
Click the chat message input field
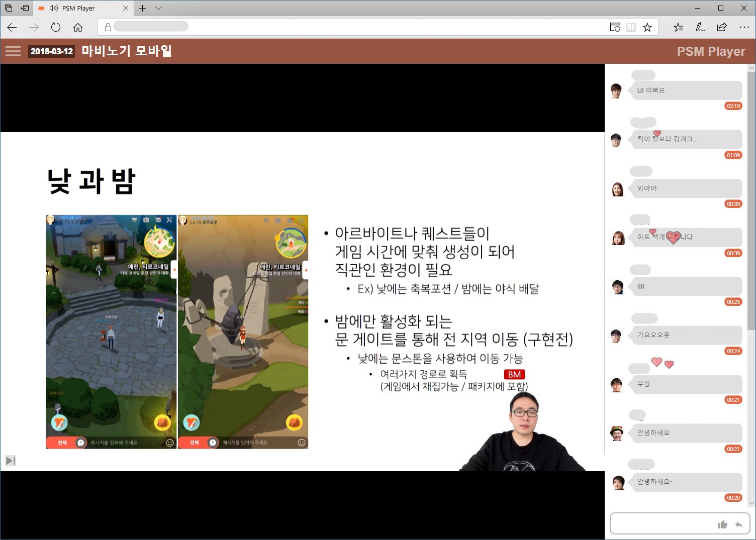tap(663, 524)
